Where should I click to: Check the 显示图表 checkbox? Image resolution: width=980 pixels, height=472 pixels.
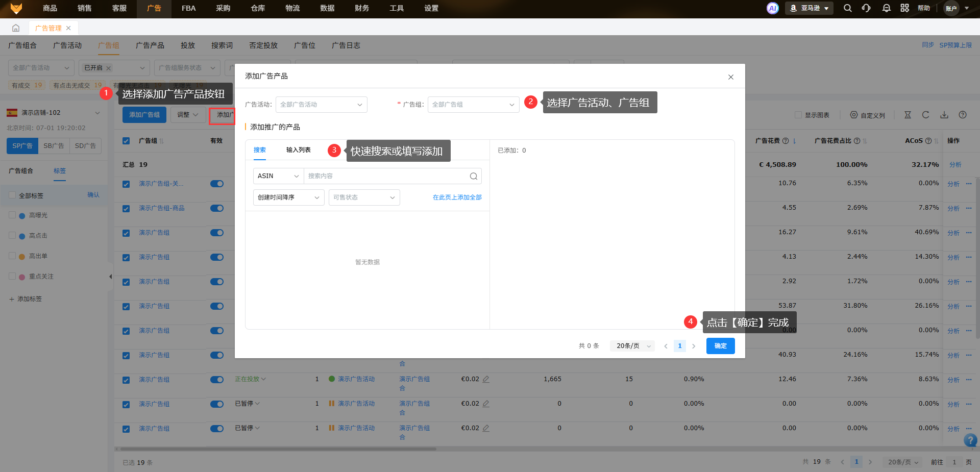(x=798, y=115)
